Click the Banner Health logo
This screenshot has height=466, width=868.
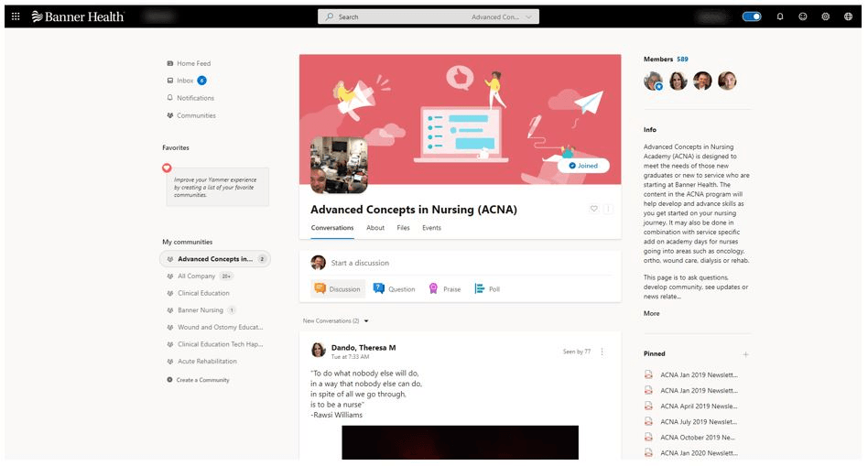pos(78,16)
